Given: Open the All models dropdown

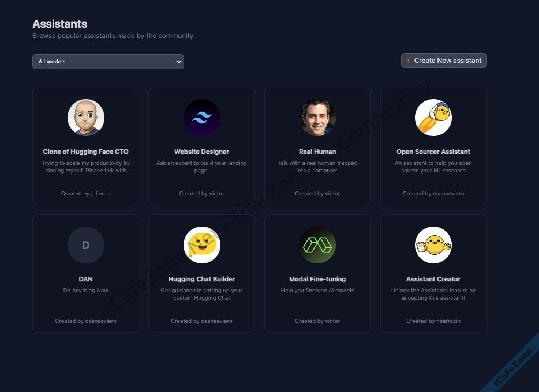Looking at the screenshot, I should coord(108,62).
